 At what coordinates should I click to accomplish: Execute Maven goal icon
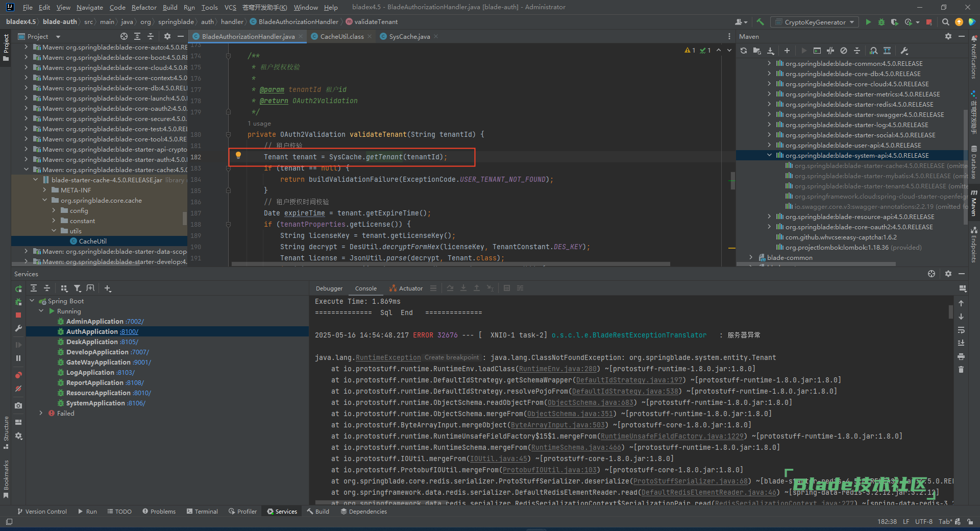pos(817,51)
